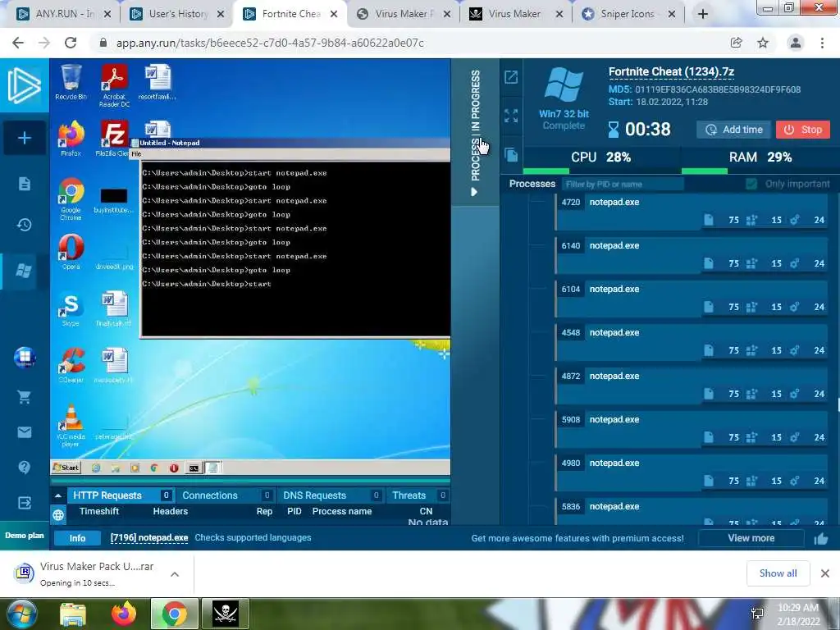
Task: Click the ANY.RUN logo in the sidebar
Action: [x=24, y=85]
